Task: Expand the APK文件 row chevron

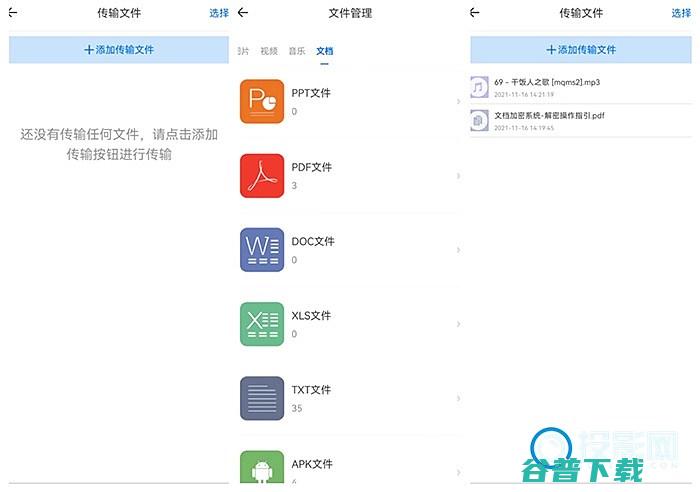Action: (458, 472)
